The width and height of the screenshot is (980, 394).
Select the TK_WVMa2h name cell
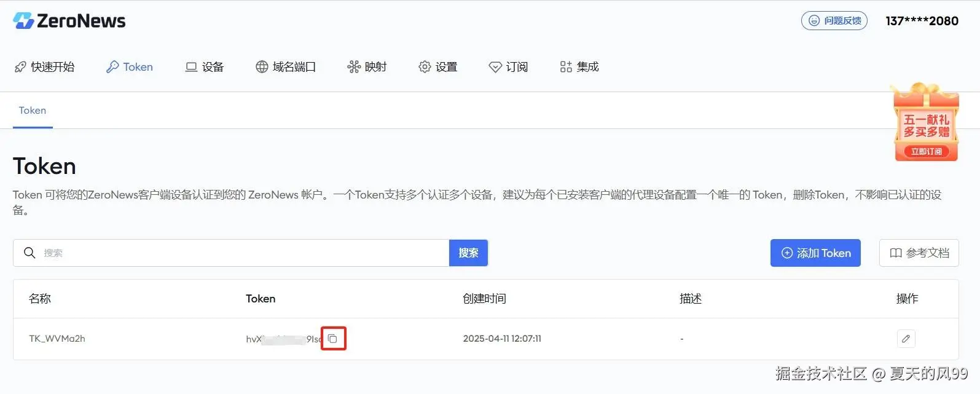click(57, 339)
